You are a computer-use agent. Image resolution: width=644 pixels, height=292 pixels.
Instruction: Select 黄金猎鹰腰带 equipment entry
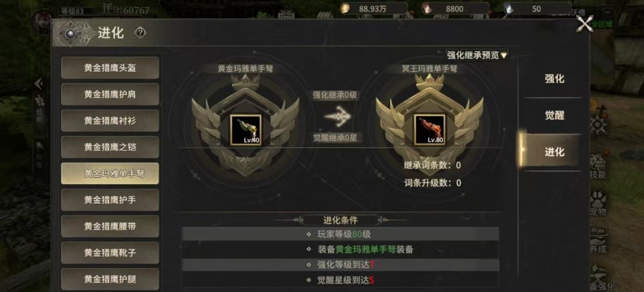click(110, 226)
